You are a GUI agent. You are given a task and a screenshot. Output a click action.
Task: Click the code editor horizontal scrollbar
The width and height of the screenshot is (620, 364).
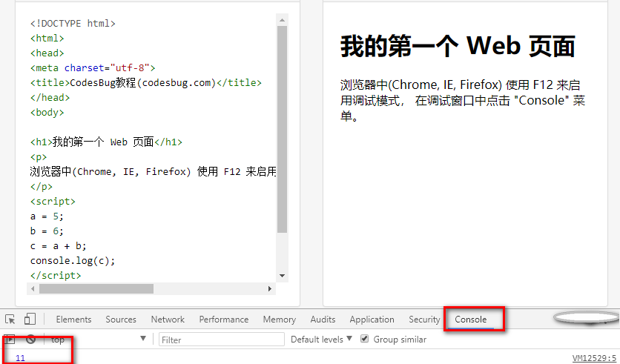coord(96,288)
